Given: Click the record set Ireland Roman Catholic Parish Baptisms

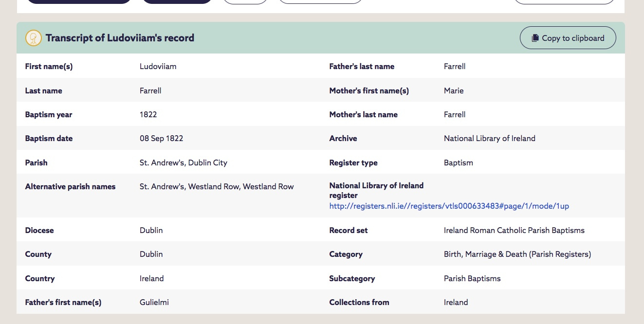Looking at the screenshot, I should pyautogui.click(x=514, y=230).
